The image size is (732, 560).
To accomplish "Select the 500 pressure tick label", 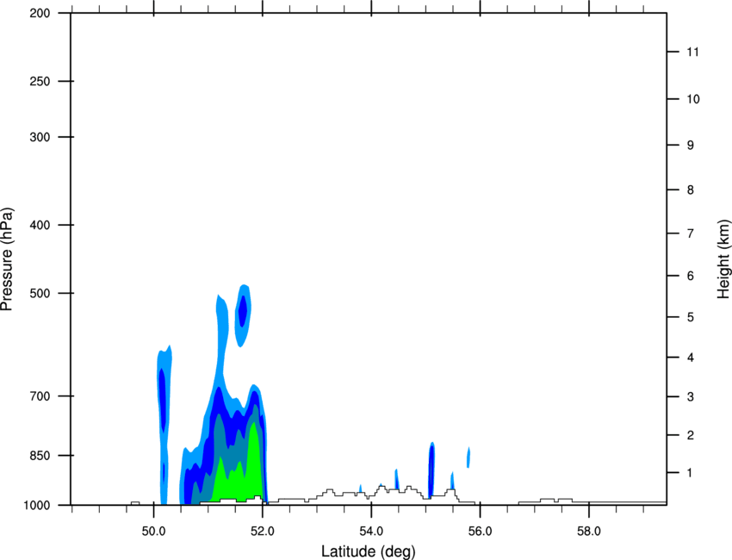I will pyautogui.click(x=40, y=293).
